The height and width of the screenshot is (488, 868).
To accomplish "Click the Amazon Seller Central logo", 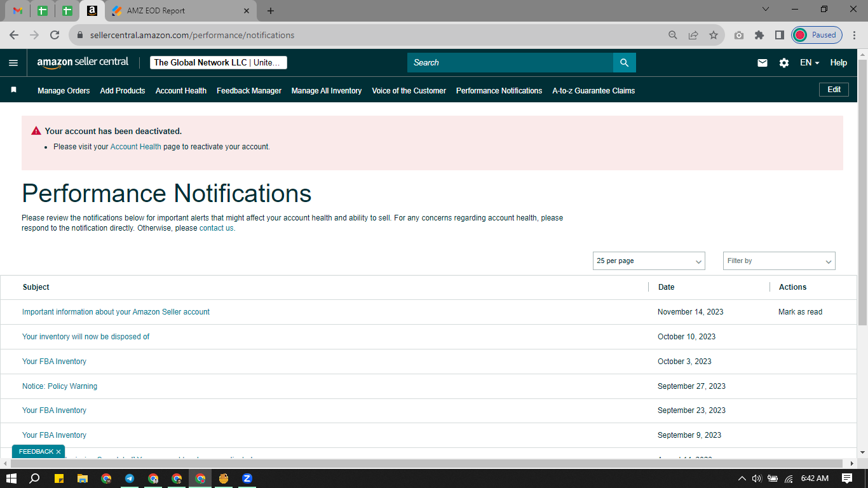I will point(83,62).
